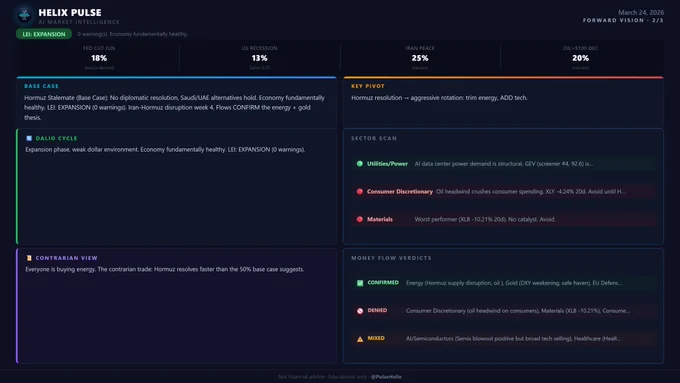Click the KEY PIVOT heading

tap(368, 86)
